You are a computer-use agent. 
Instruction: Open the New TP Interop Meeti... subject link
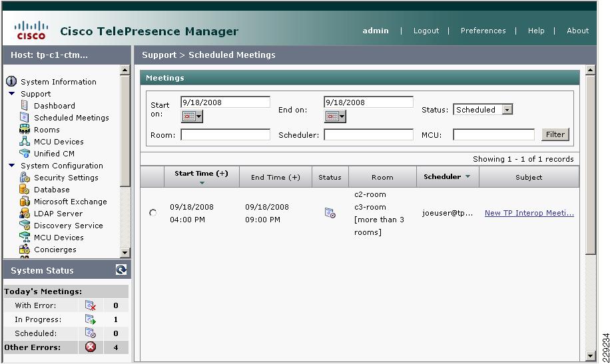point(529,213)
